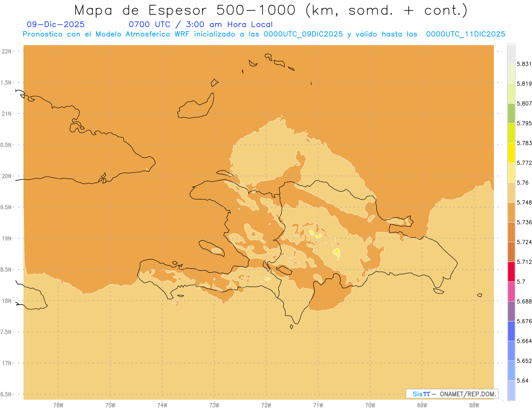Click the colorbar label "5.76"
Screen dimensions: 532x411
tap(523, 183)
